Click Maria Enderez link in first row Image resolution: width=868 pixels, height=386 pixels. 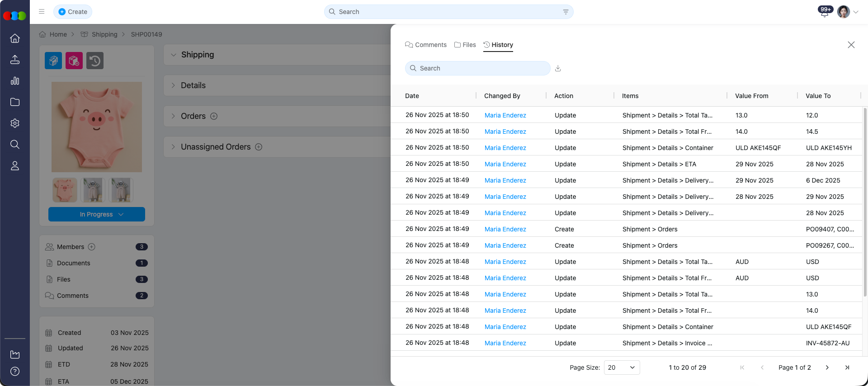(505, 115)
